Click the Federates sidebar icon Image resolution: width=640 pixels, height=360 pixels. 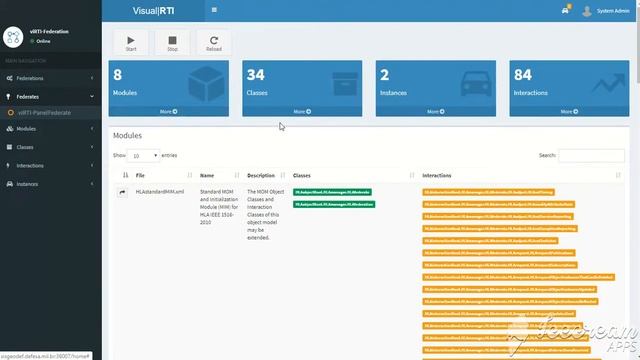[x=9, y=97]
